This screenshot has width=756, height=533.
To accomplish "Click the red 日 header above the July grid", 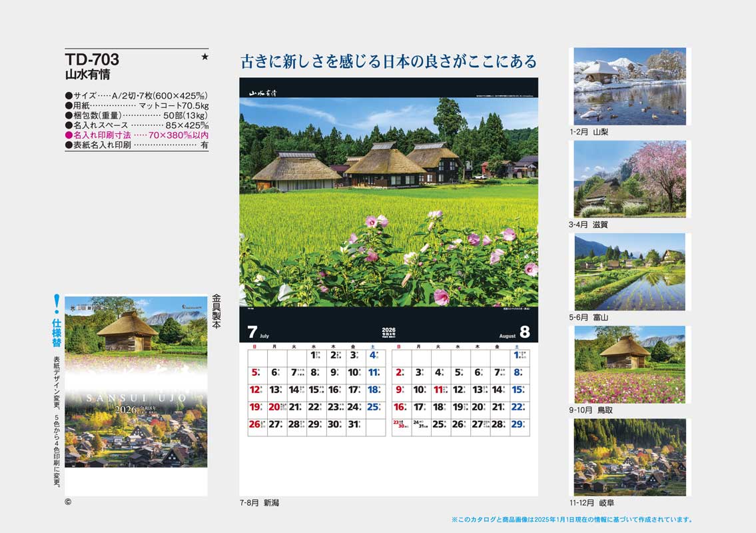I will (254, 347).
